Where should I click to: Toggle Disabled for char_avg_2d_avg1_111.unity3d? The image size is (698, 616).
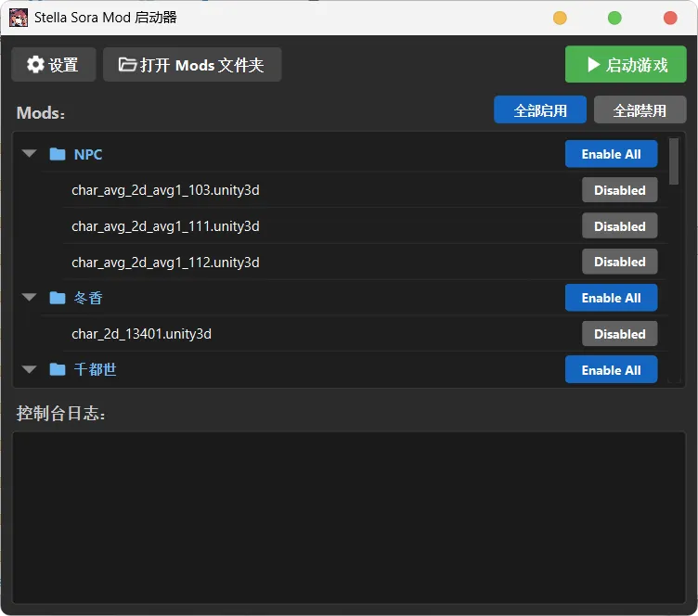619,226
